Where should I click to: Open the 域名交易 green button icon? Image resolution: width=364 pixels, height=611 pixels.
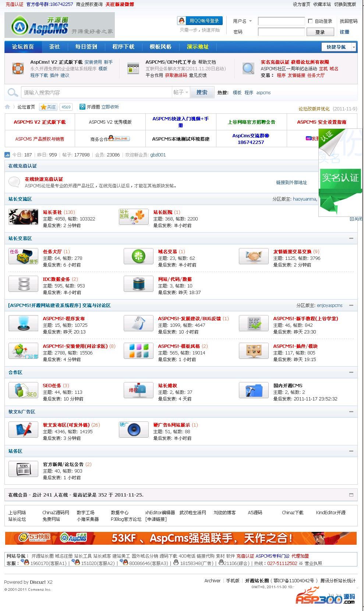[x=138, y=256]
